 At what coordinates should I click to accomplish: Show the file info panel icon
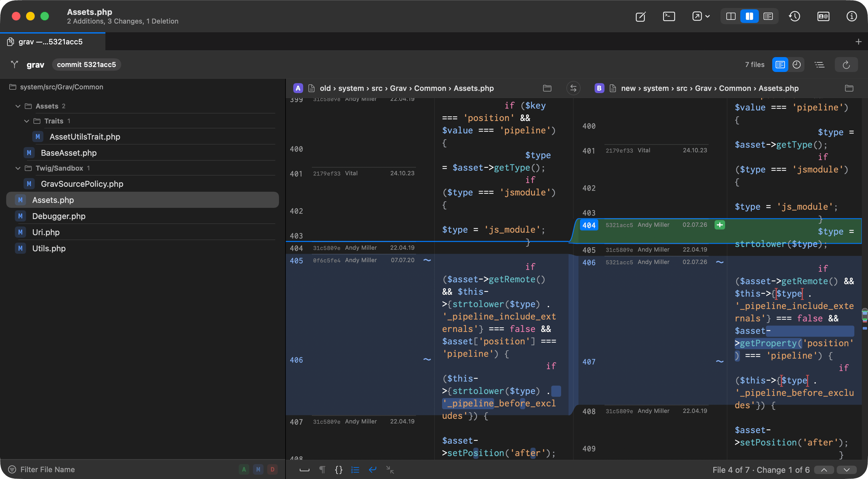pos(852,16)
